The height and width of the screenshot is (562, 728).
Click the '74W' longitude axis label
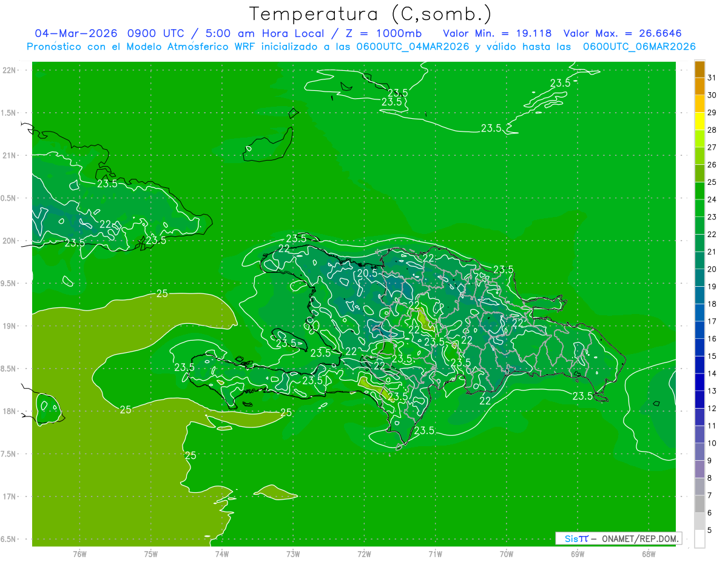click(x=222, y=554)
